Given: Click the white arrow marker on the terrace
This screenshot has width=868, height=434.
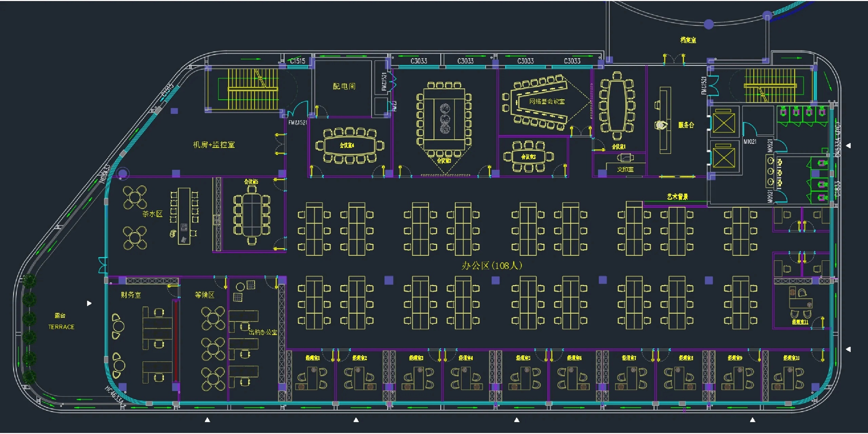Looking at the screenshot, I should (89, 303).
